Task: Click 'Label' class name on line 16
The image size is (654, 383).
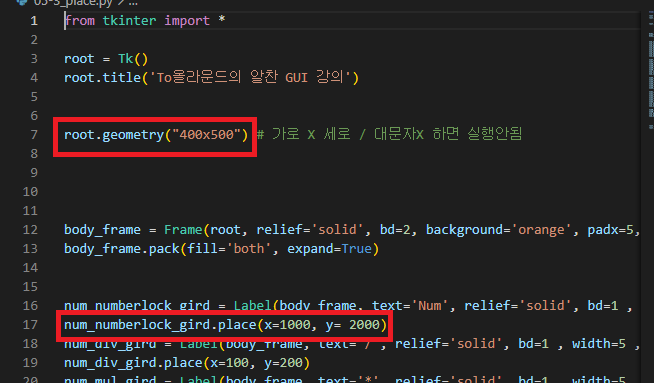Action: 252,305
